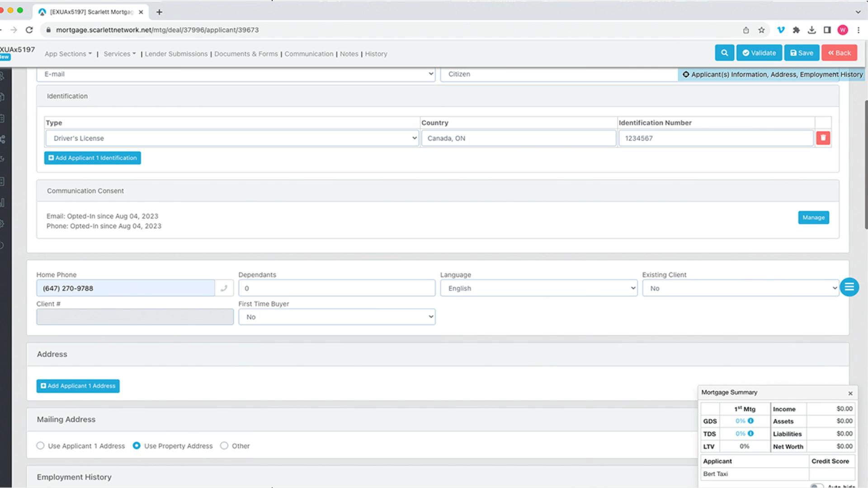Select Use Applicant 1 Address radio option
This screenshot has height=488, width=868.
coord(41,446)
